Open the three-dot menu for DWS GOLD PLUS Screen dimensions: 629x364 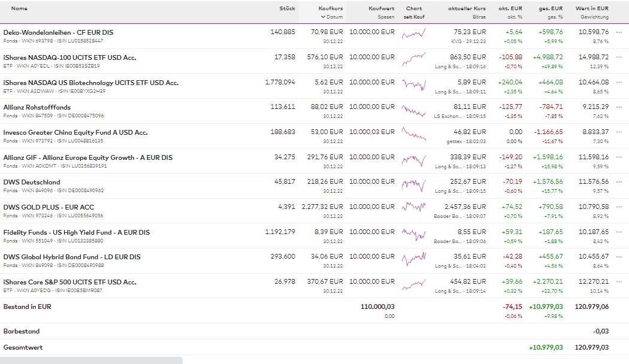pyautogui.click(x=619, y=207)
